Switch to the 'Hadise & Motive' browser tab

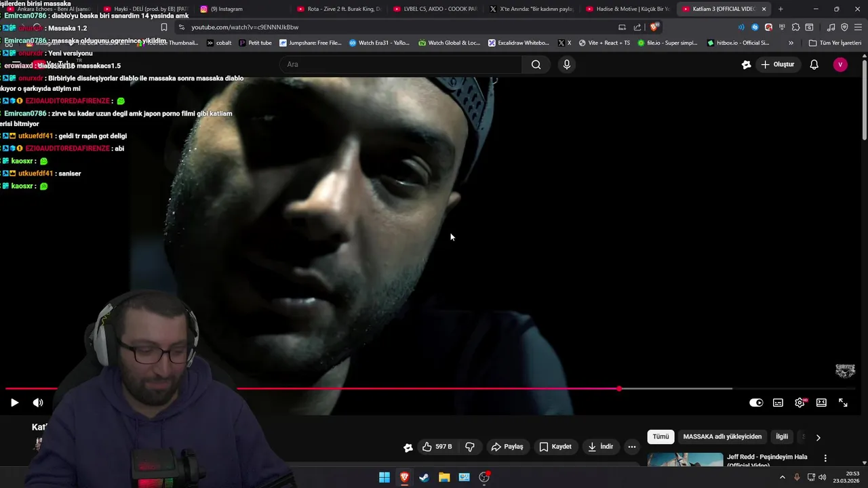point(627,9)
